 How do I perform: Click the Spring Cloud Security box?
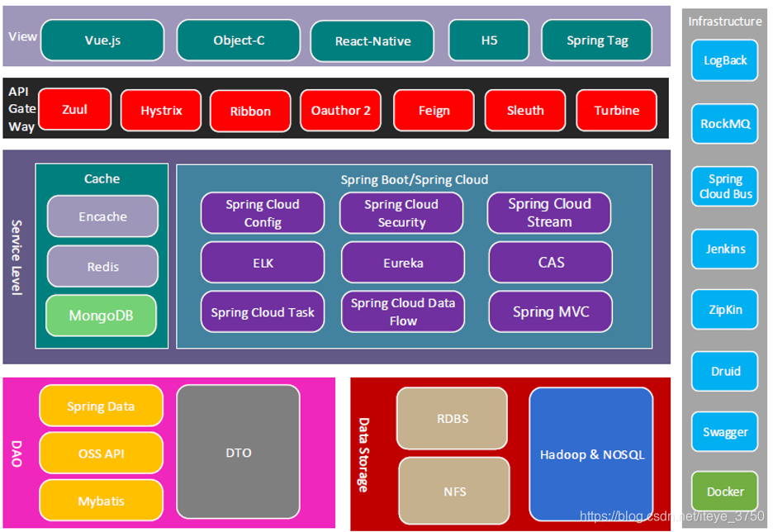click(401, 213)
